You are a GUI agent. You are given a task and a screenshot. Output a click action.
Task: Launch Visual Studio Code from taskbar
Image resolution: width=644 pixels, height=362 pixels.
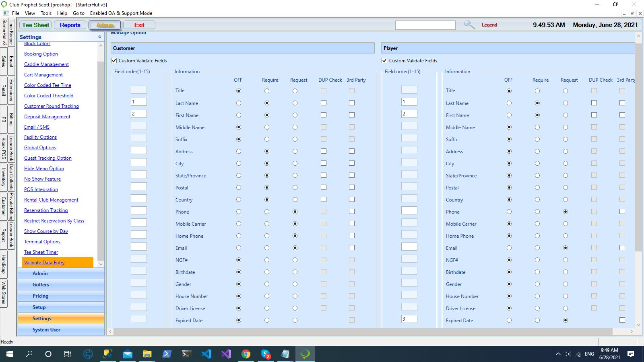coord(206,354)
